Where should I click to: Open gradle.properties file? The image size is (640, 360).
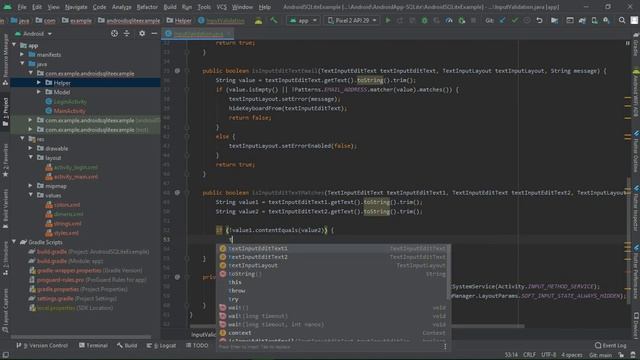[x=58, y=289]
